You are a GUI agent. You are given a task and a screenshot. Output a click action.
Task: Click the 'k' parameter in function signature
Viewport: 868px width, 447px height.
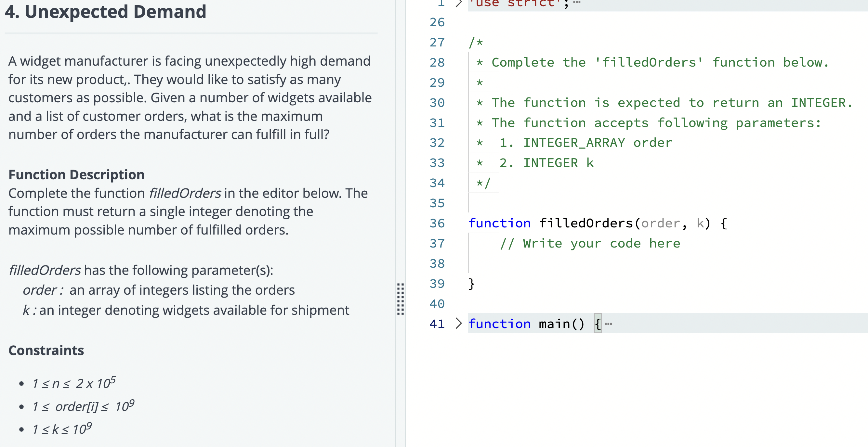click(x=700, y=223)
